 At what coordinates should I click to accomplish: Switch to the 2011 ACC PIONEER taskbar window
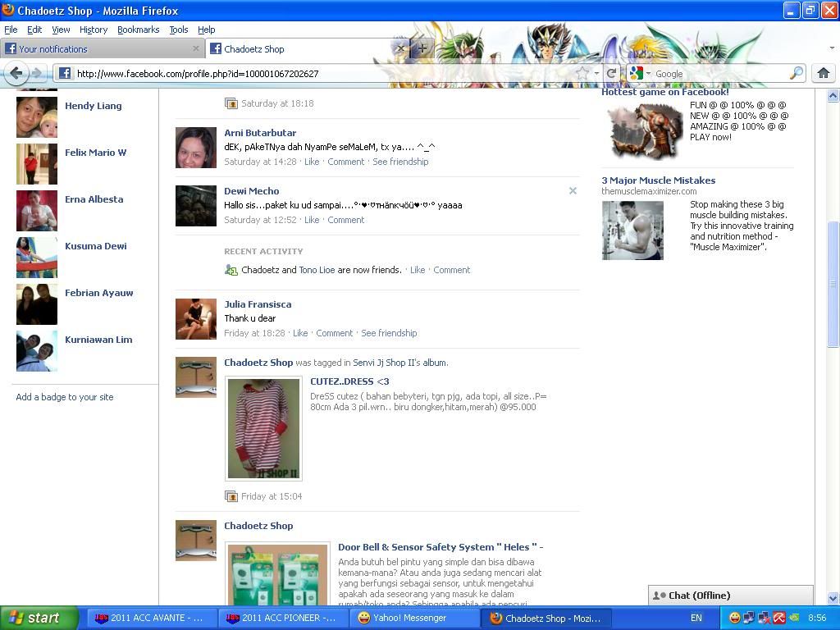coord(282,618)
